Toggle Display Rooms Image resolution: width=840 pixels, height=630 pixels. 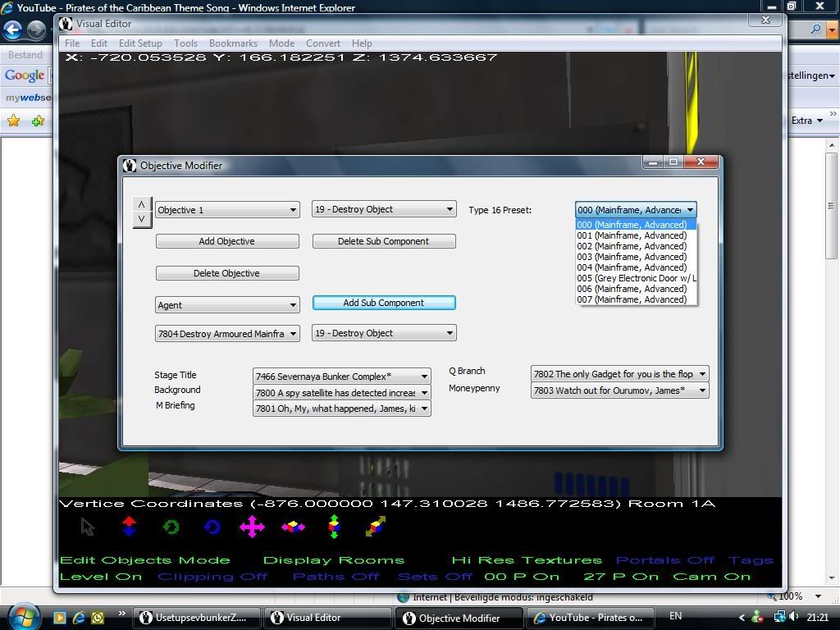[334, 560]
